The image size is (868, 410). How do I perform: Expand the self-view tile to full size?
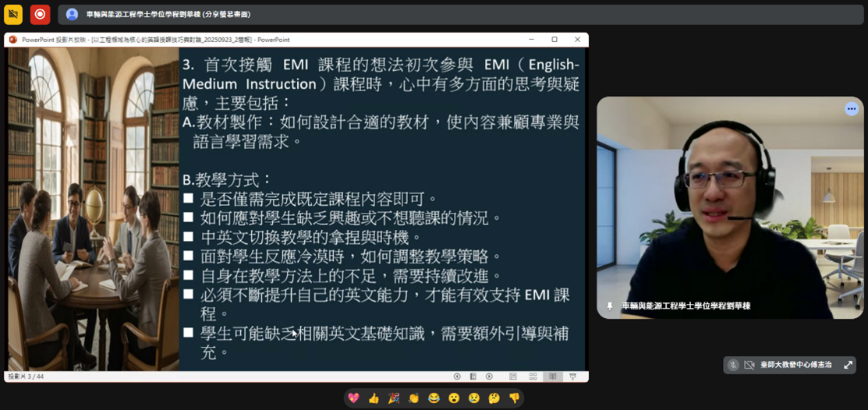848,365
